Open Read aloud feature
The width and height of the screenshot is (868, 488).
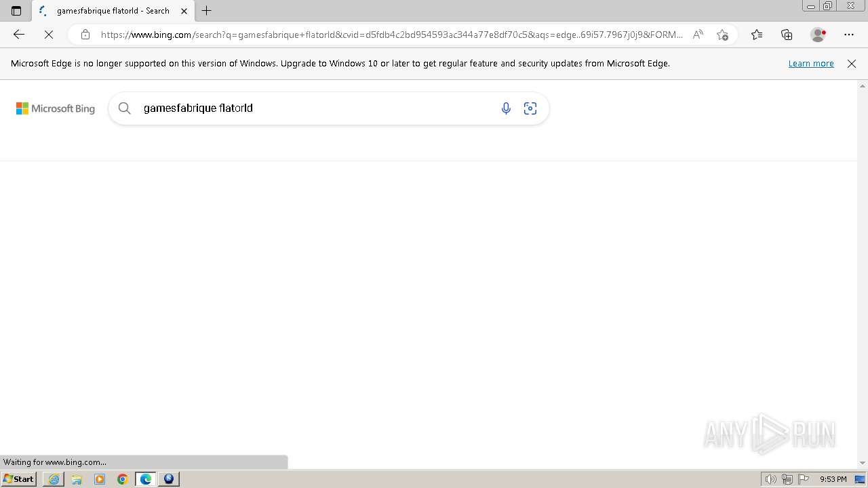click(698, 35)
